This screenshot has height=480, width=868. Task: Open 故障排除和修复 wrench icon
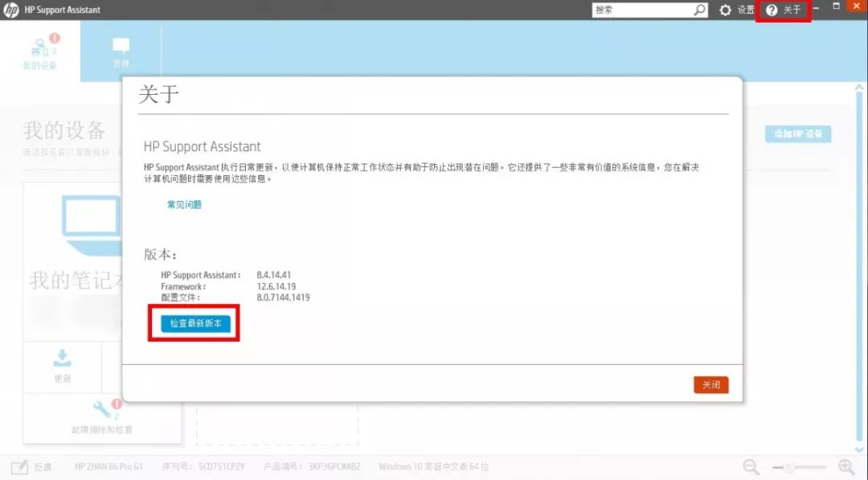coord(102,410)
